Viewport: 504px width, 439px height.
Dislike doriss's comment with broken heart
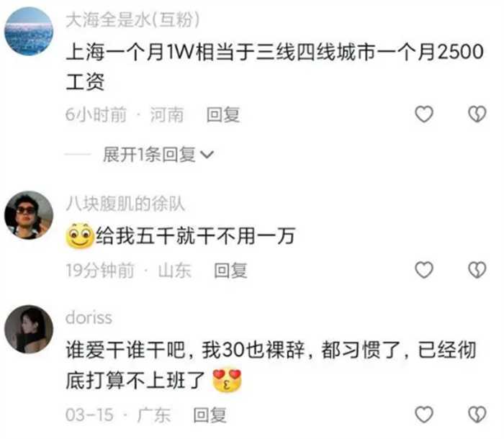click(x=477, y=415)
